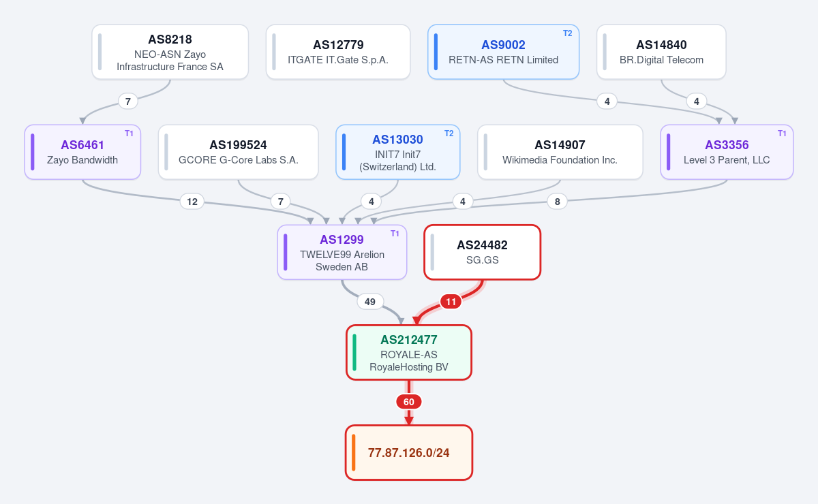The width and height of the screenshot is (818, 504).
Task: Click the edge label 12
Action: tap(192, 202)
